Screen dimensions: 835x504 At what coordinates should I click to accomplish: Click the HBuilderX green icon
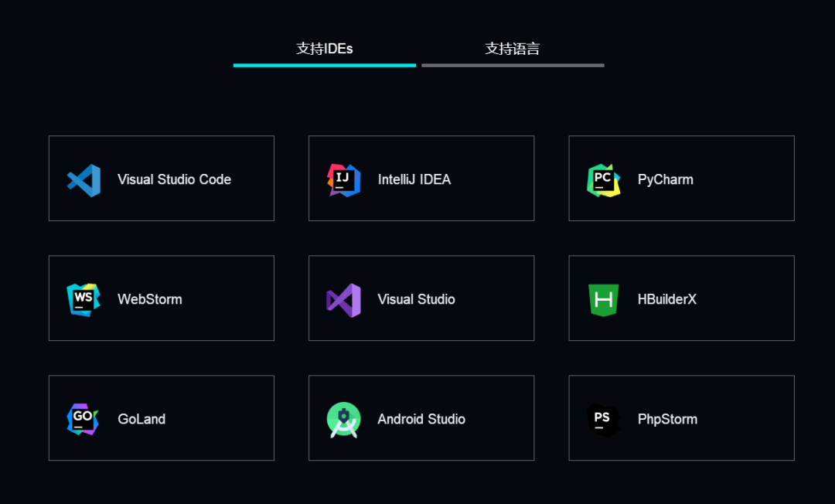pyautogui.click(x=603, y=298)
